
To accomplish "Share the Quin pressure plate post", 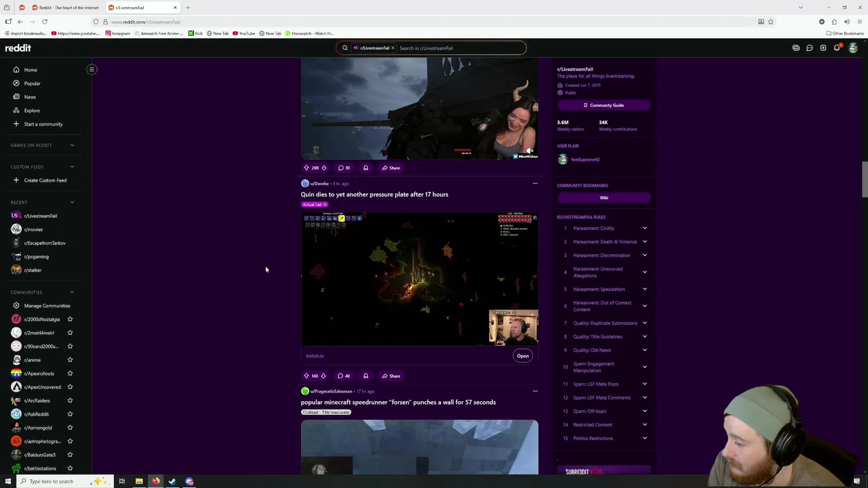I will tap(391, 375).
